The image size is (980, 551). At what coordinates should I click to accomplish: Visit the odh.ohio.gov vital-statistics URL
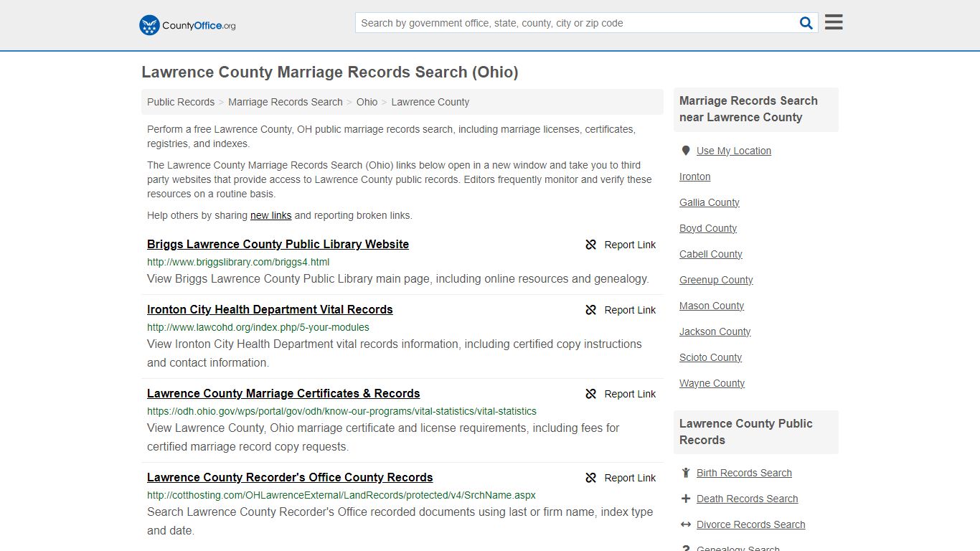(341, 411)
